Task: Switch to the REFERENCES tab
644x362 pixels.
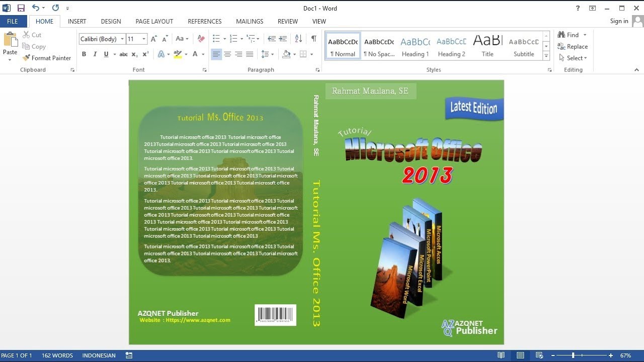Action: [205, 21]
